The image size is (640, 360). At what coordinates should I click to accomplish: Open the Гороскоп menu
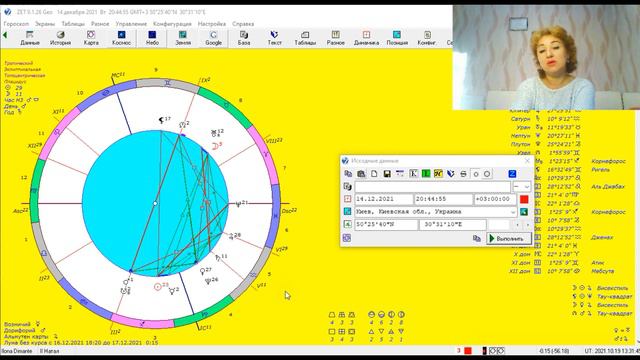pos(16,24)
